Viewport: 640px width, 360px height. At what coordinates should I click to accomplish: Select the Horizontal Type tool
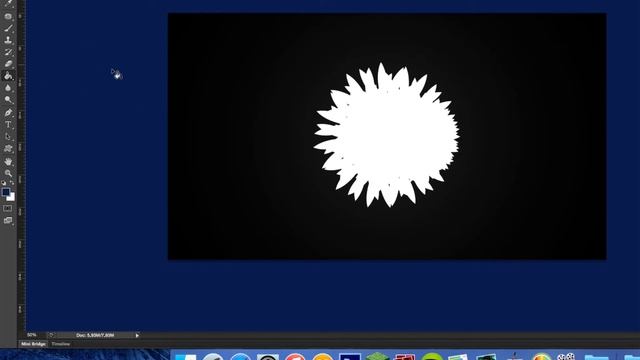click(8, 124)
